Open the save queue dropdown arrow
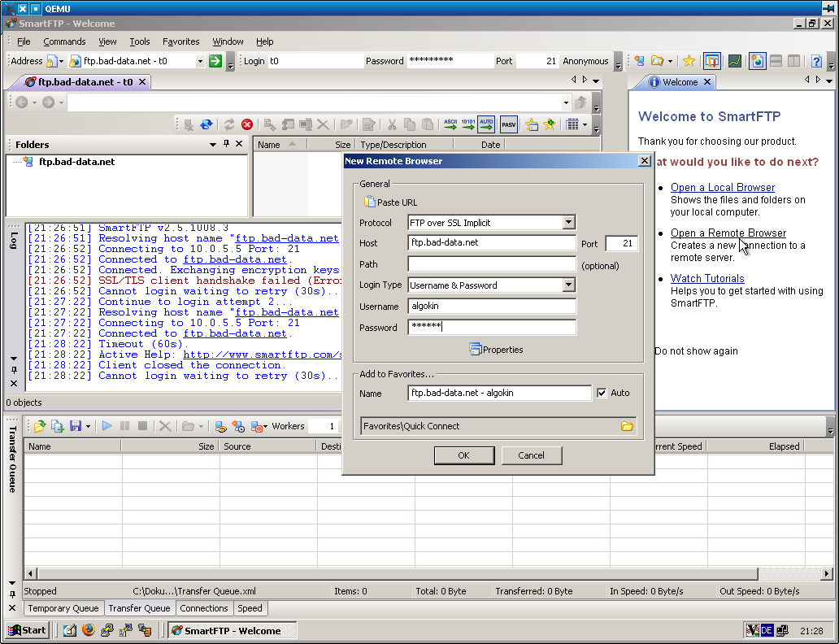Screen dimensions: 839x644 pyautogui.click(x=88, y=426)
